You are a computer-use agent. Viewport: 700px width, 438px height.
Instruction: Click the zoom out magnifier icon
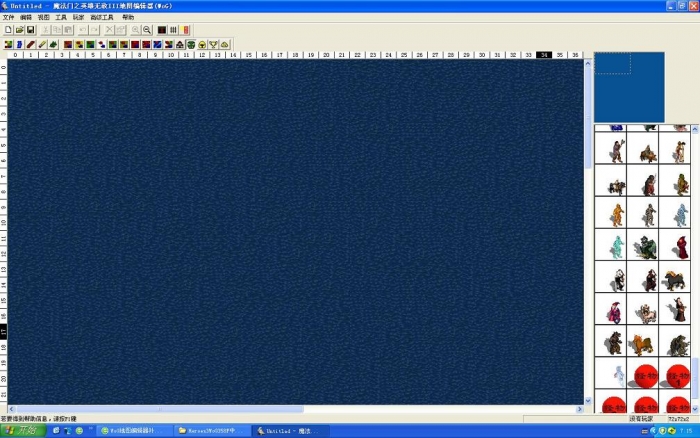tap(147, 30)
